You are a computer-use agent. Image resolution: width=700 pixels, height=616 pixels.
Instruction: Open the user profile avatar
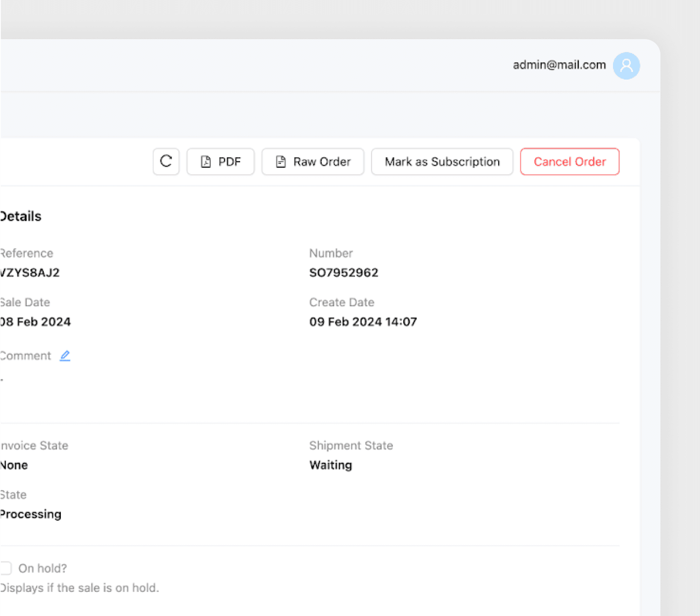626,65
